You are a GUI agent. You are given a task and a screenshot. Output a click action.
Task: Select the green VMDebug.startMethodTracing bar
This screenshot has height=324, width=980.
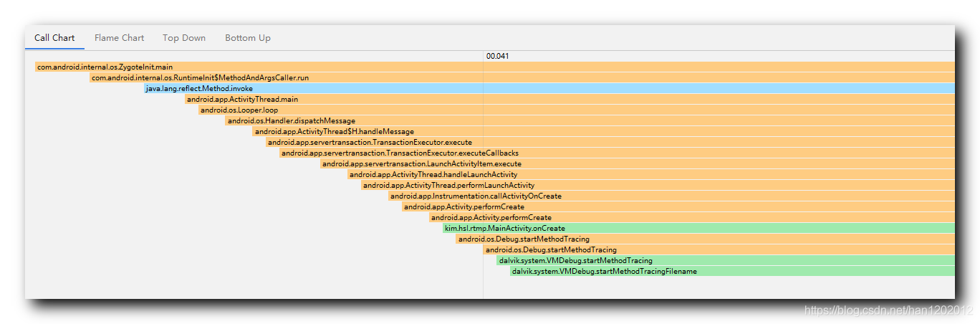(726, 260)
